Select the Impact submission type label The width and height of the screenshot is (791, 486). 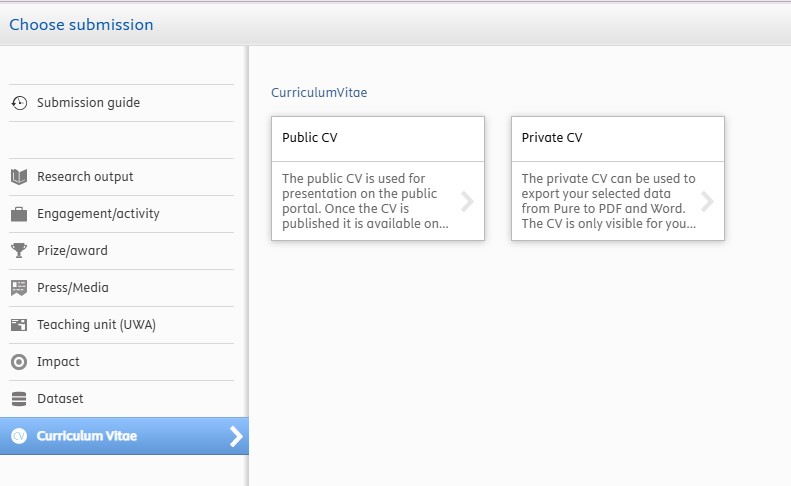coord(58,362)
